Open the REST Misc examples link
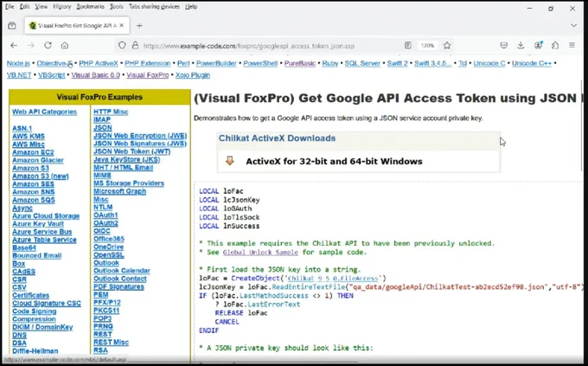588x366 pixels. pyautogui.click(x=111, y=343)
